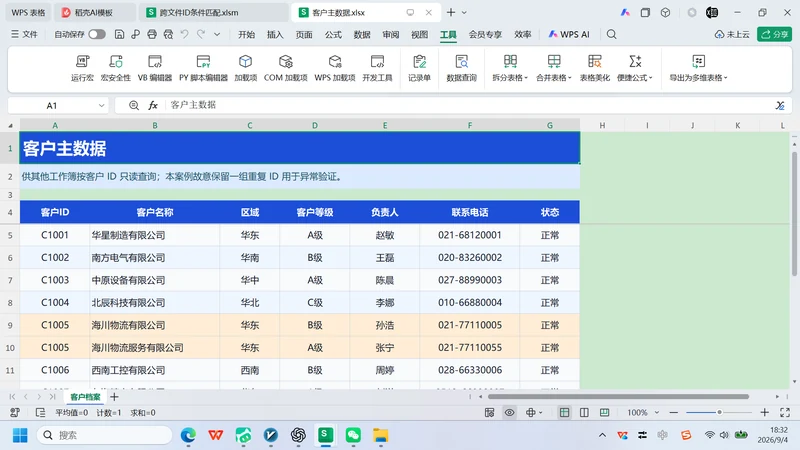
Task: Toggle eye protection mode icon
Action: tap(509, 412)
